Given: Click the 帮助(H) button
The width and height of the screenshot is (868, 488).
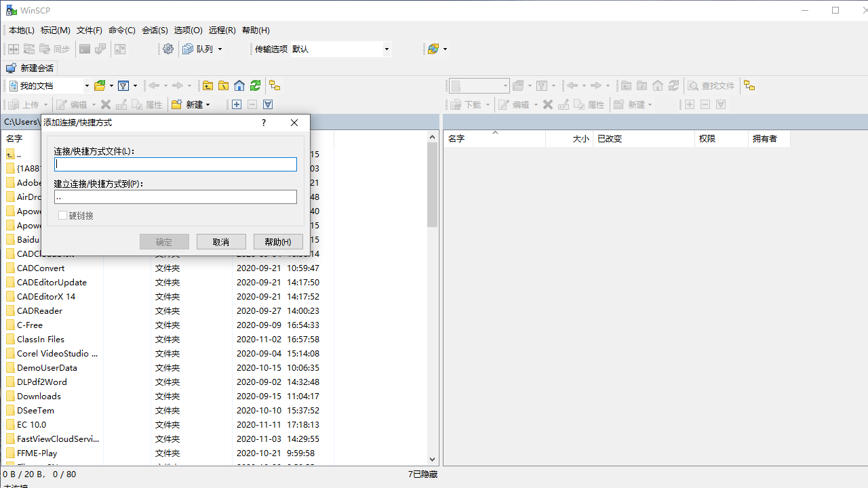Looking at the screenshot, I should (278, 241).
